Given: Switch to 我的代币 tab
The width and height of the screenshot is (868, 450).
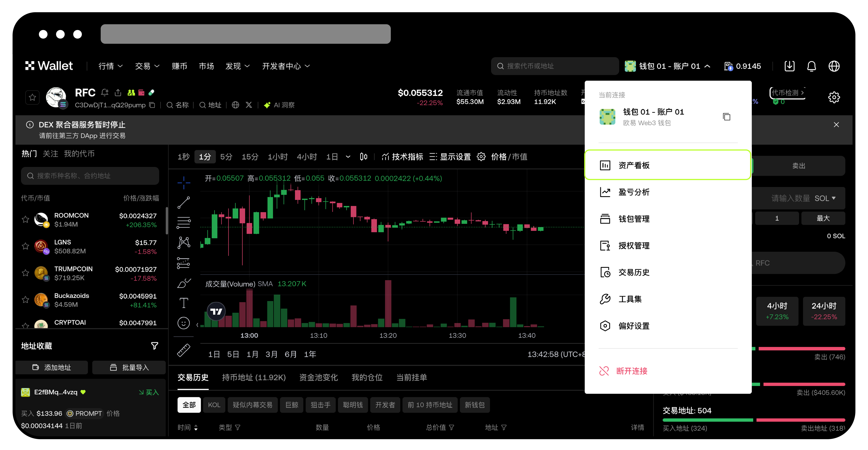Looking at the screenshot, I should (x=79, y=154).
